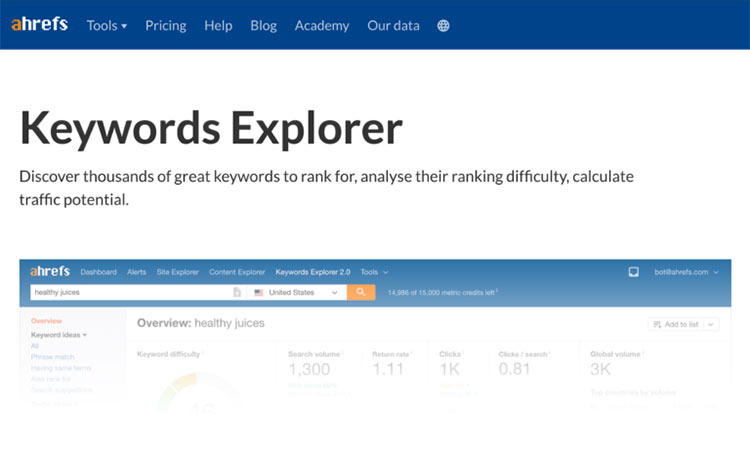This screenshot has height=455, width=750.
Task: Navigate to Academy
Action: pos(322,25)
